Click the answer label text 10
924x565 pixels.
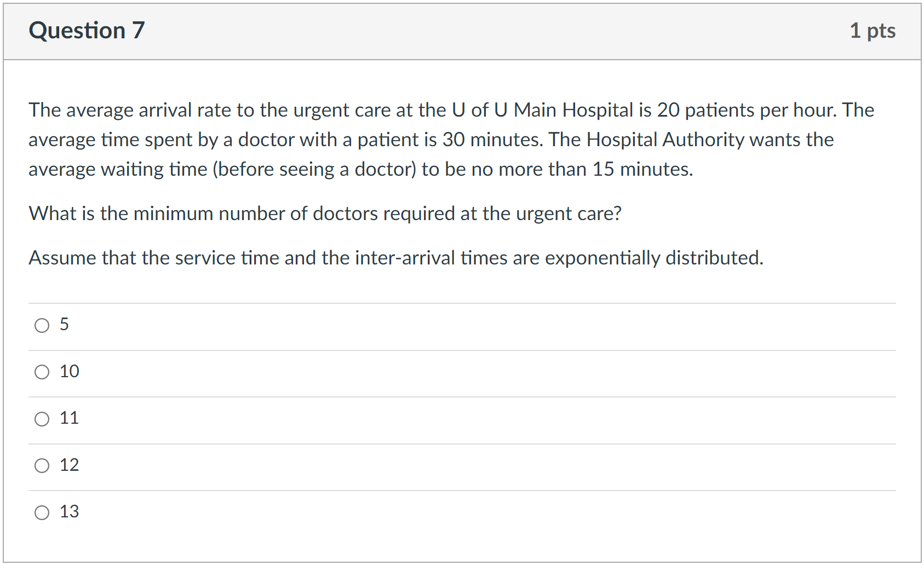pyautogui.click(x=69, y=372)
